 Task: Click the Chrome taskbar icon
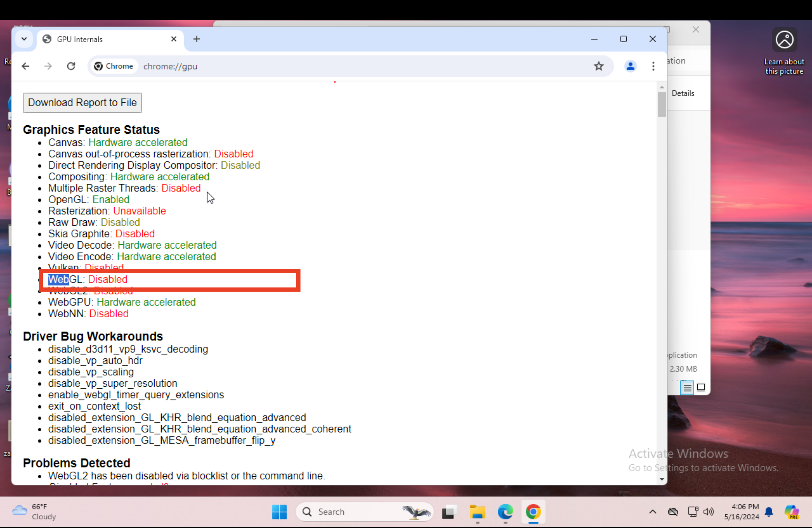point(533,512)
